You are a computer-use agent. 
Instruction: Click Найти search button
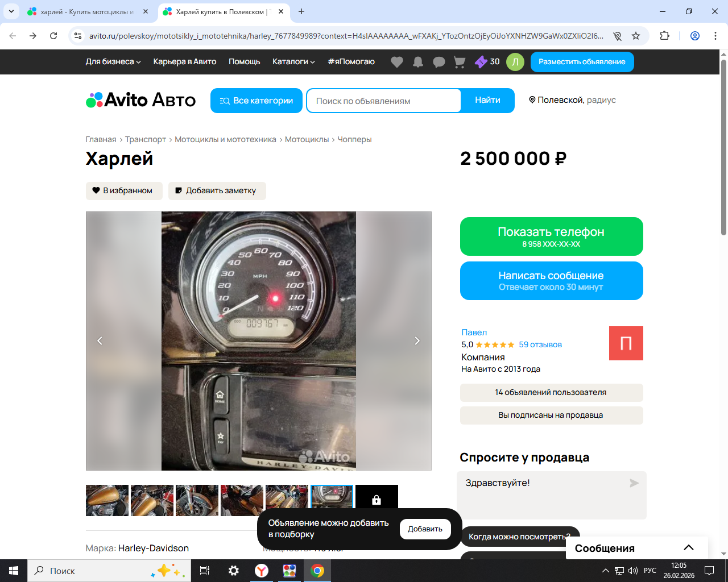[x=487, y=101]
